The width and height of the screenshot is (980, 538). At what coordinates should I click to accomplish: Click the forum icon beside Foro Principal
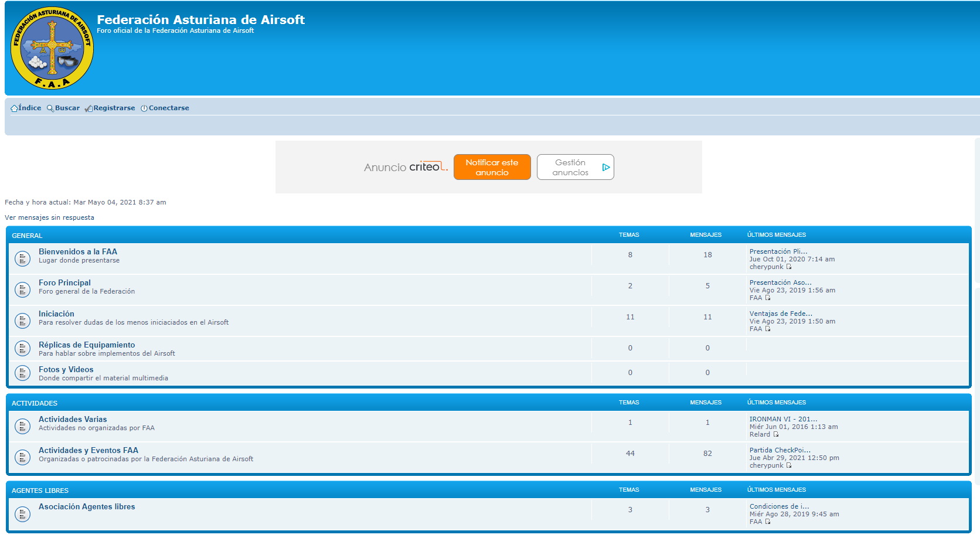click(x=22, y=290)
